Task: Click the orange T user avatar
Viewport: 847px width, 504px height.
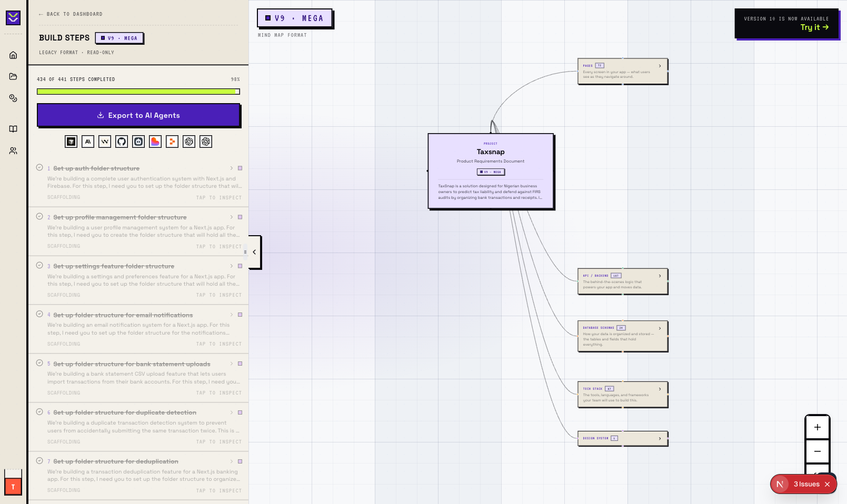Action: pos(13,487)
